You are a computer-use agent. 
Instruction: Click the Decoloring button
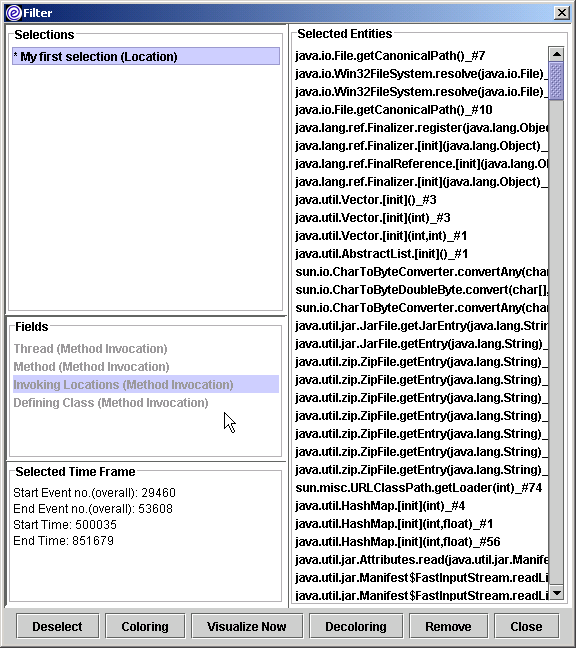click(x=356, y=627)
